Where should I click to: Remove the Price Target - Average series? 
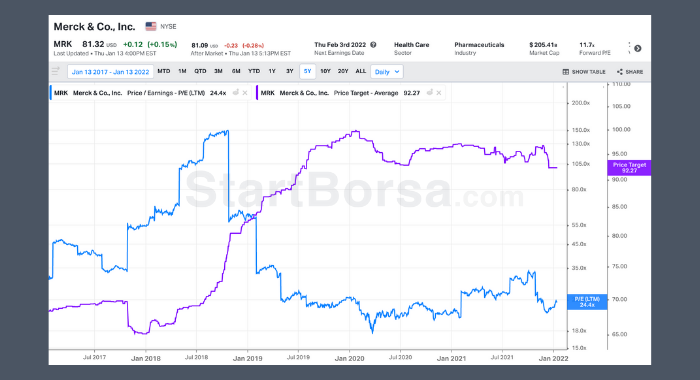[x=439, y=93]
